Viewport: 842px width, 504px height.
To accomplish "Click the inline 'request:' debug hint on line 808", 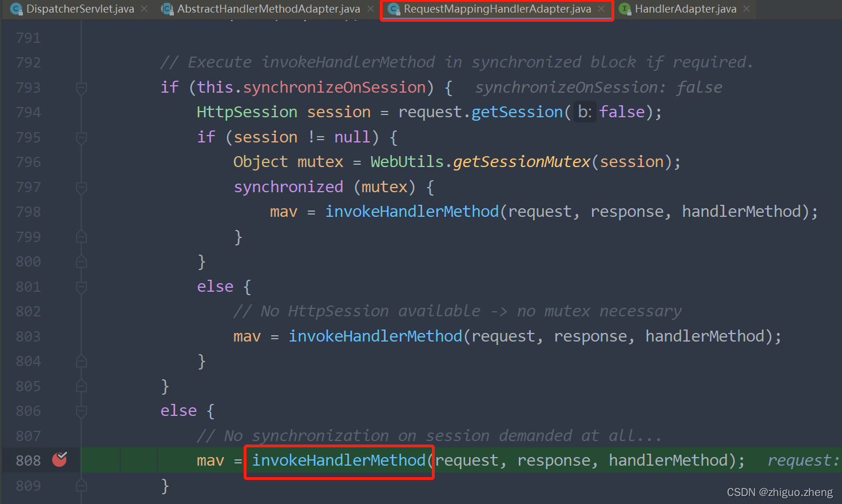I will (x=803, y=461).
